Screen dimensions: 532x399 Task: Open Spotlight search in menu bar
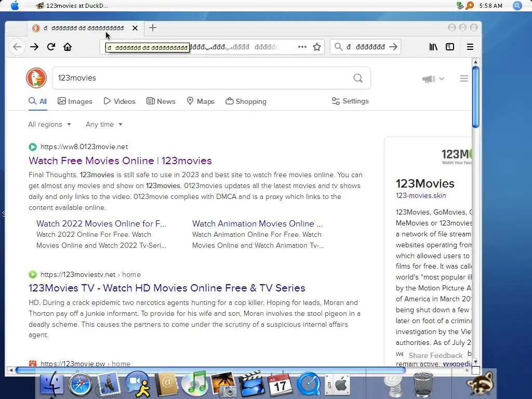[517, 5]
